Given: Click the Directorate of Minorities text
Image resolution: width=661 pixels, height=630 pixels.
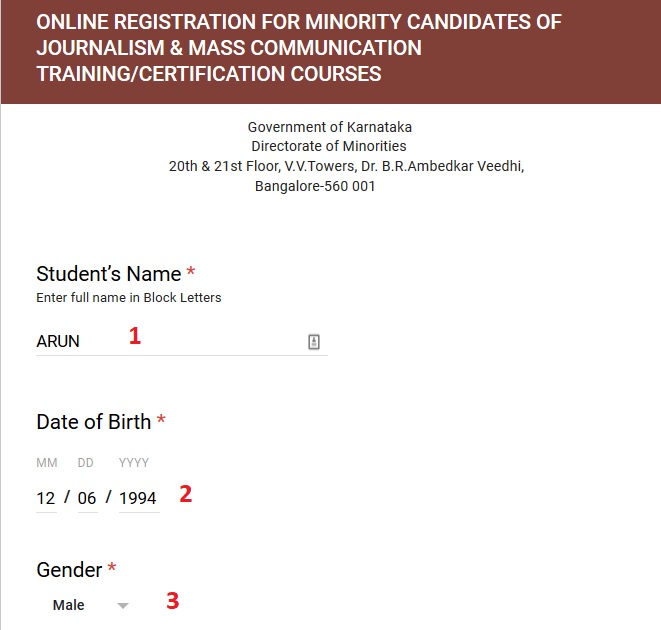Looking at the screenshot, I should click(330, 146).
